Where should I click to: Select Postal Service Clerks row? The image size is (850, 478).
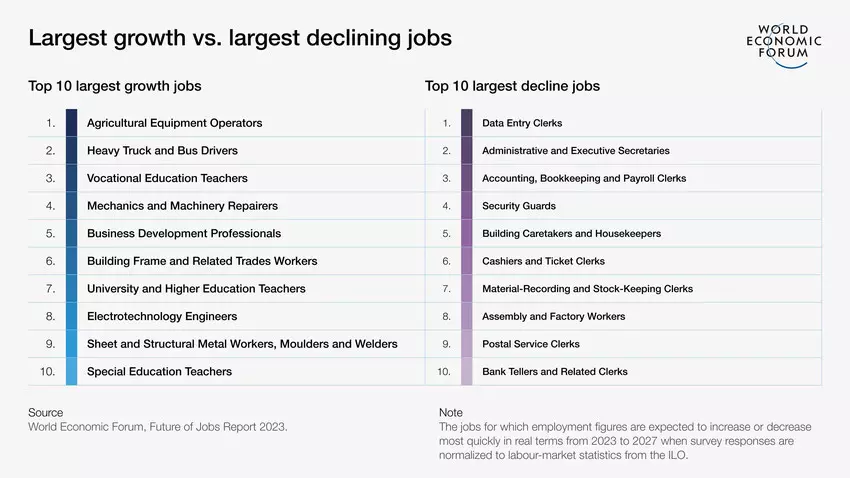point(530,344)
